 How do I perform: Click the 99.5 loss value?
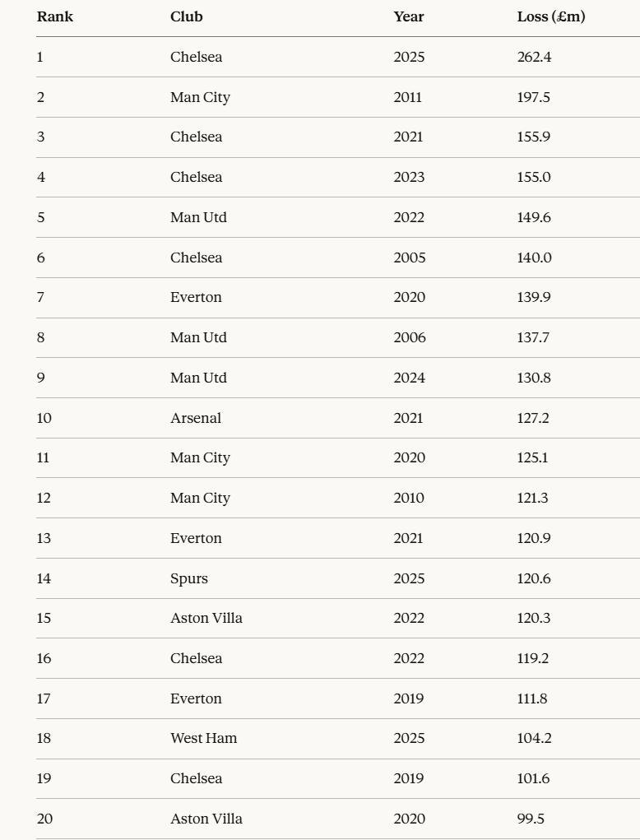click(531, 819)
